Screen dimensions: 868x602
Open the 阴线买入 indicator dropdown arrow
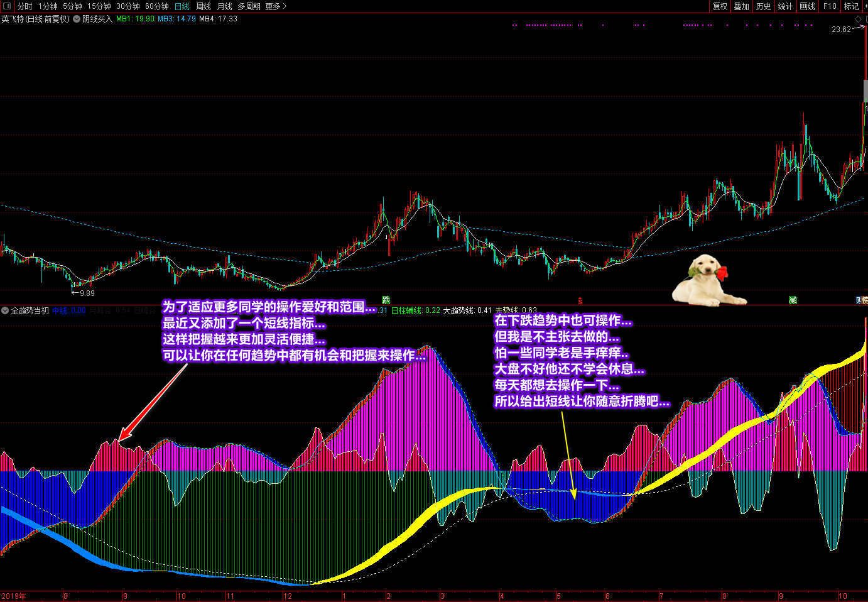tap(77, 19)
